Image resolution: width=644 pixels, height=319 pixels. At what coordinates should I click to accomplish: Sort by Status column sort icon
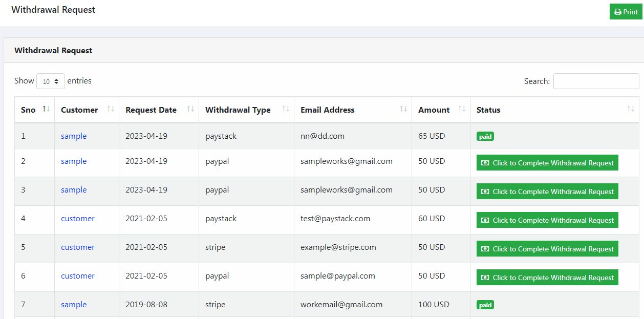(631, 109)
